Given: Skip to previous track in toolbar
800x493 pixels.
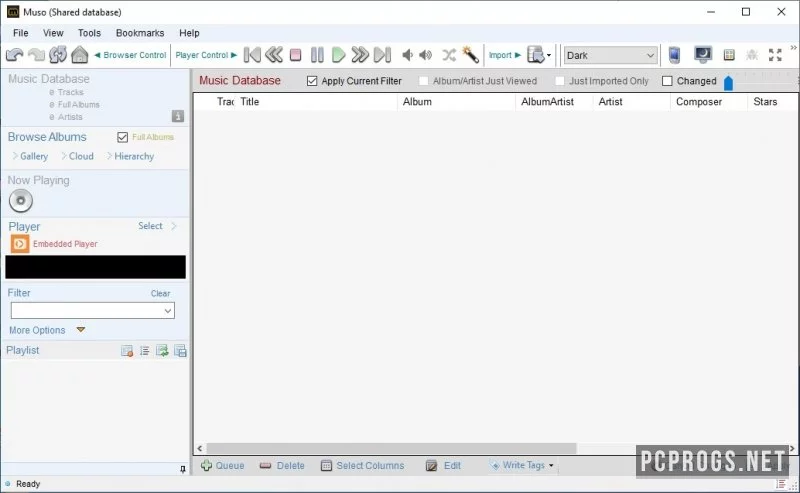Looking at the screenshot, I should [x=252, y=55].
